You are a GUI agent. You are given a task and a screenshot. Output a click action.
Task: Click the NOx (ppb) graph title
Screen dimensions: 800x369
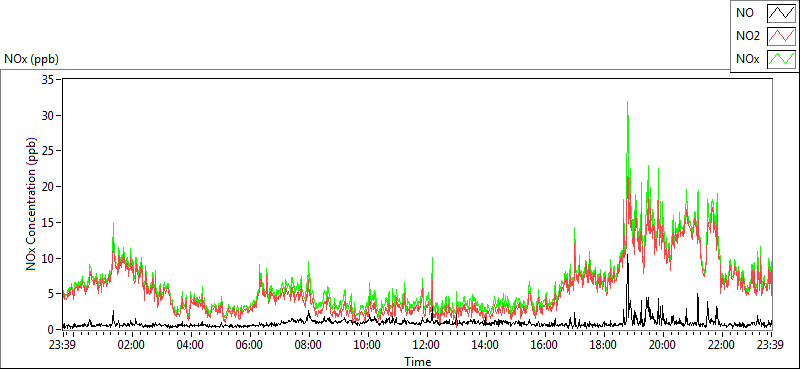click(32, 59)
